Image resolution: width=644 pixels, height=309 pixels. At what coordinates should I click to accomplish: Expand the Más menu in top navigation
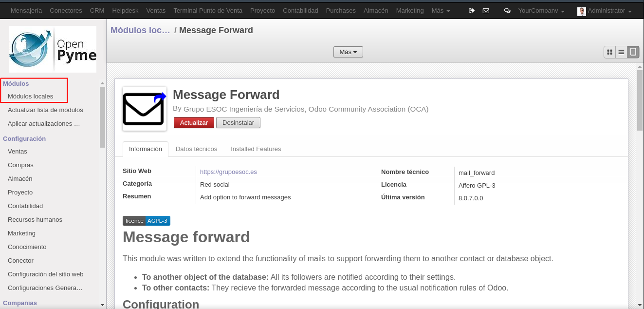click(441, 11)
